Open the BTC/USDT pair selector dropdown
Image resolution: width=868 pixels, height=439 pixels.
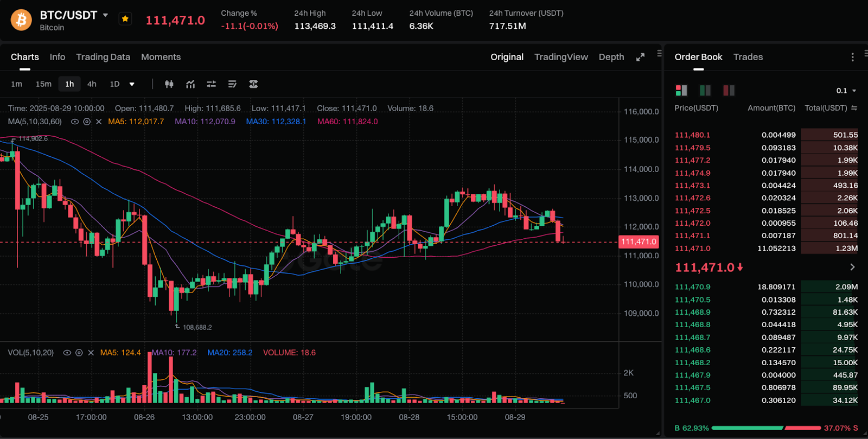pyautogui.click(x=105, y=15)
